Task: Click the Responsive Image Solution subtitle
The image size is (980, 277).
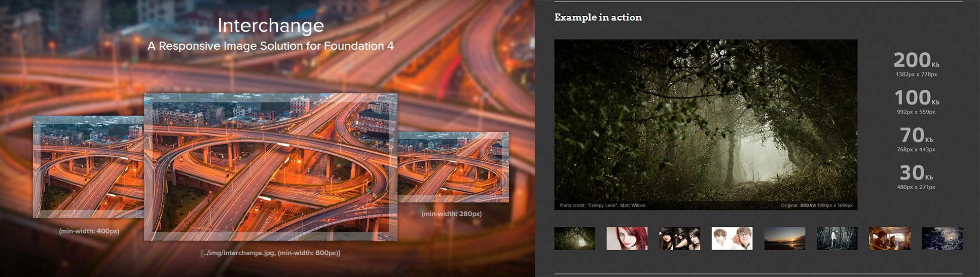Action: 271,46
